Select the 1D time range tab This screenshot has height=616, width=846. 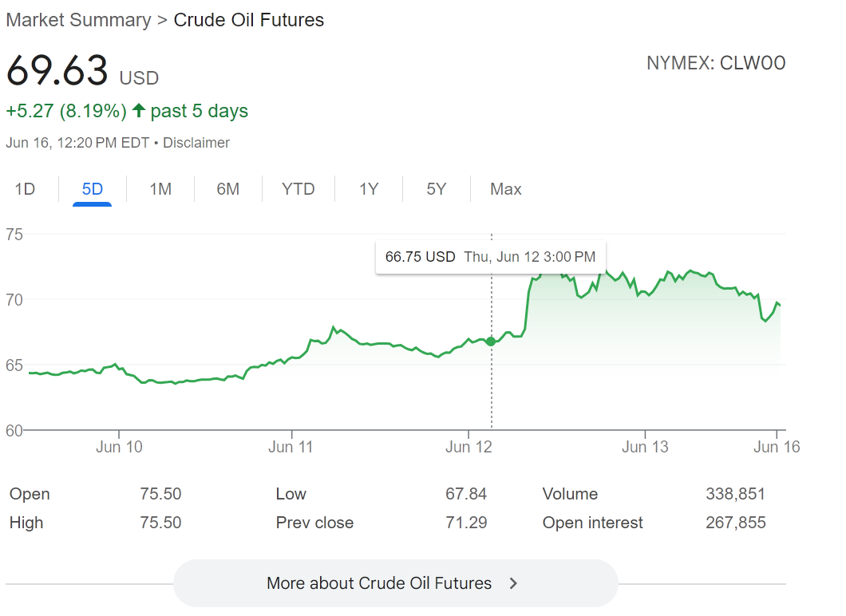(x=25, y=189)
